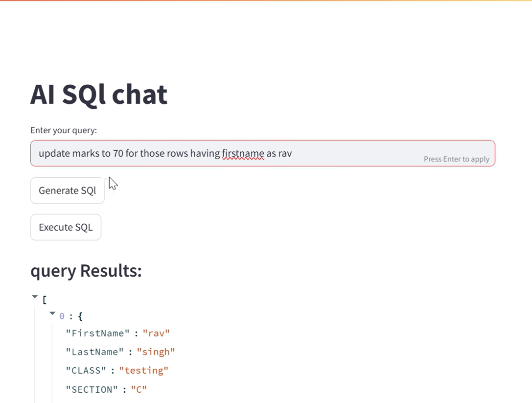The width and height of the screenshot is (532, 403).
Task: Click the "rav" value in results
Action: click(x=156, y=333)
